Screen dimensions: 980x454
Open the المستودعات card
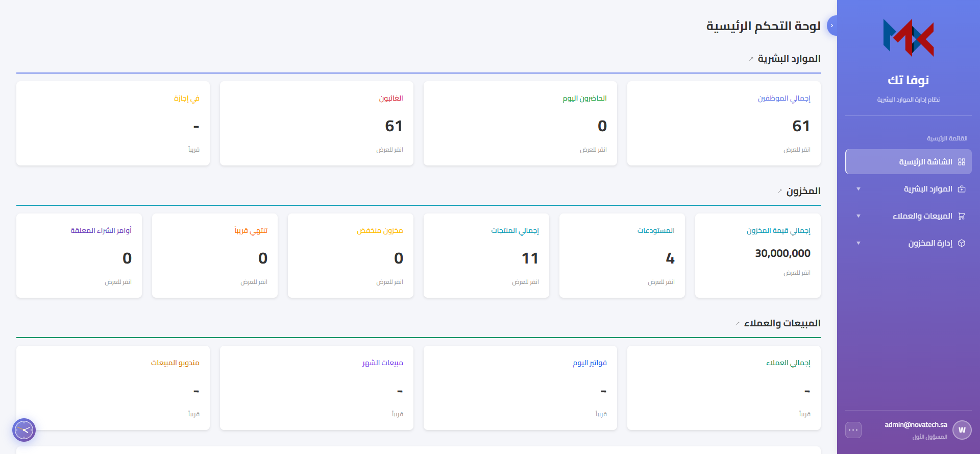[622, 255]
